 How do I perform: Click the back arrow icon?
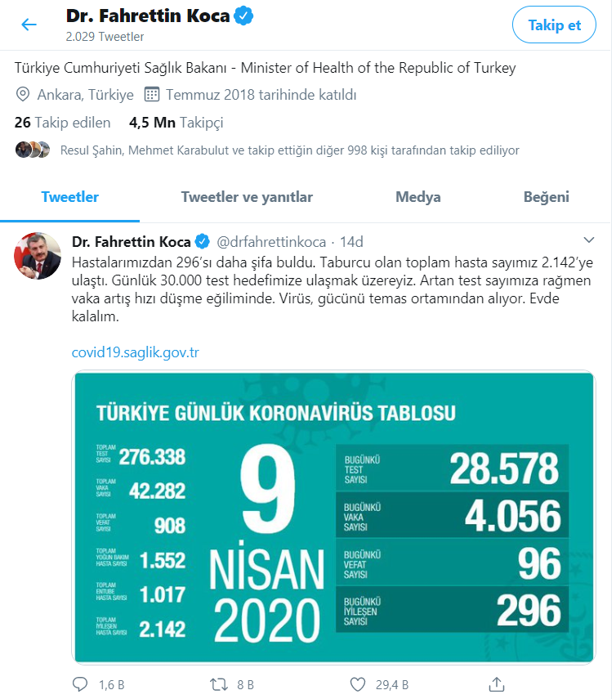pyautogui.click(x=29, y=25)
